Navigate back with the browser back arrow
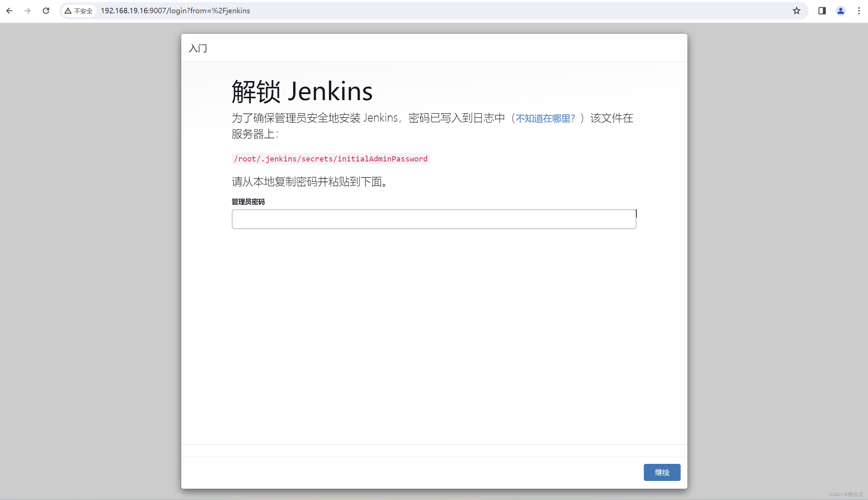 pos(9,11)
